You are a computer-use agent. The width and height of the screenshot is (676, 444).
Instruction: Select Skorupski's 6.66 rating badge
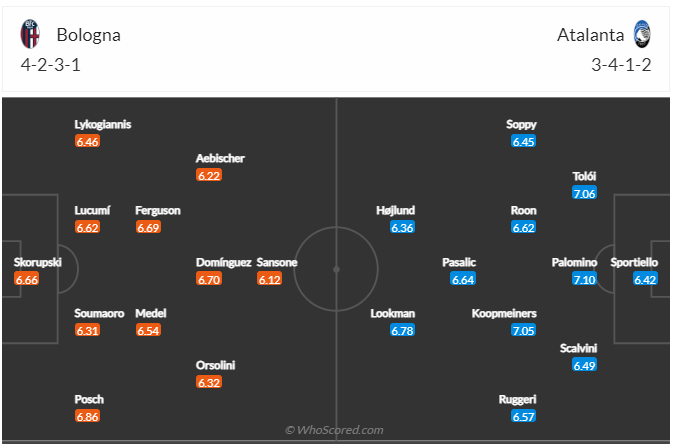pyautogui.click(x=27, y=279)
